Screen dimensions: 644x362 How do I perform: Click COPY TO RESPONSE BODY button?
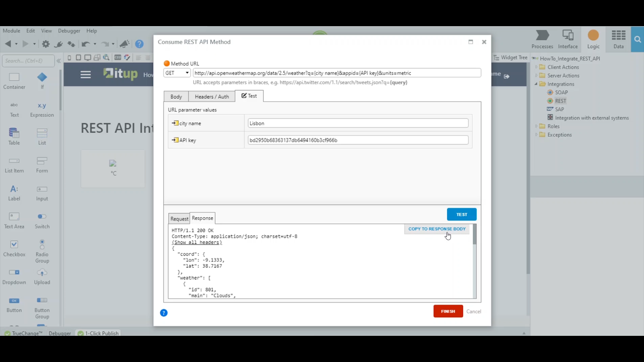(x=437, y=229)
